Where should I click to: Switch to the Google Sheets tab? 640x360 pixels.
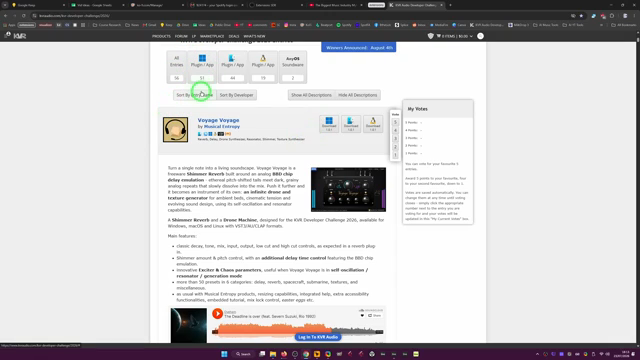98,5
